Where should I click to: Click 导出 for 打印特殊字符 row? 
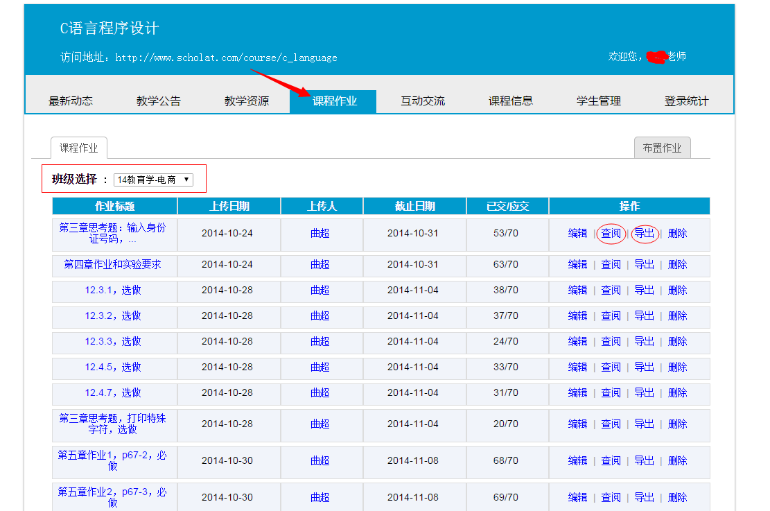click(644, 424)
